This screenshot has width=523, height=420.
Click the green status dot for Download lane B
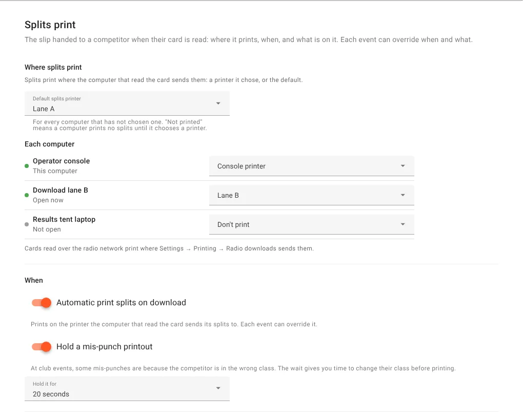tap(27, 195)
